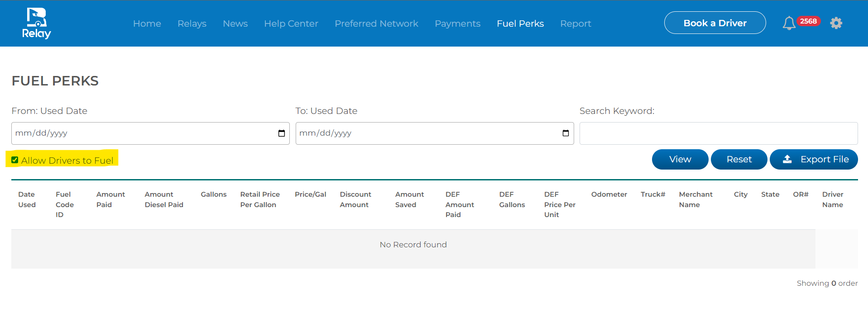Click the 2568 notification count badge
The height and width of the screenshot is (331, 868).
point(808,21)
